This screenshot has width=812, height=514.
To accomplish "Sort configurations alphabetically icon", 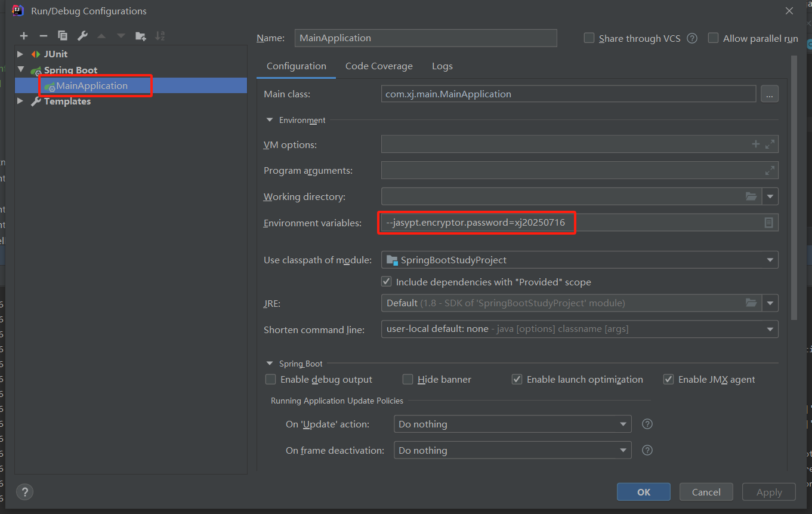I will point(160,36).
